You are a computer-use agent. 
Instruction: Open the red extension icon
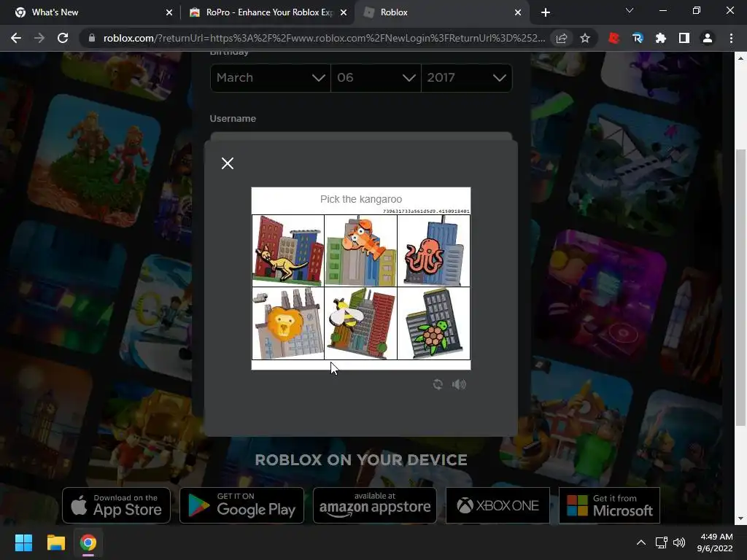[614, 38]
